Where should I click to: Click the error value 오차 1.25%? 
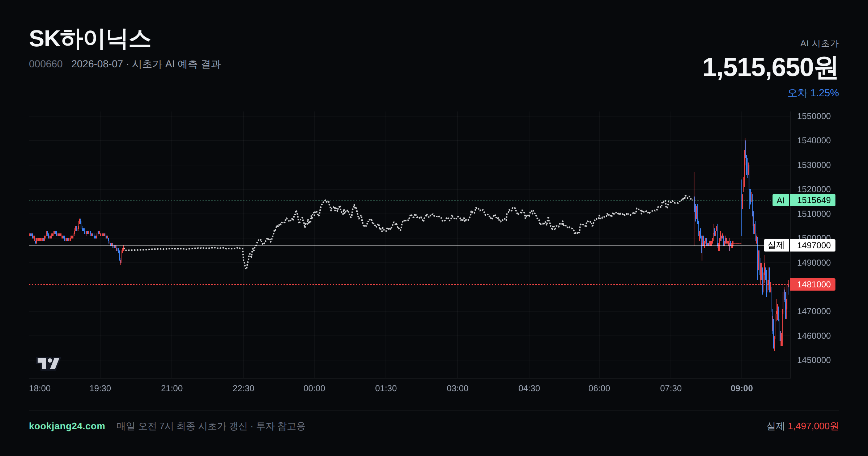coord(813,93)
